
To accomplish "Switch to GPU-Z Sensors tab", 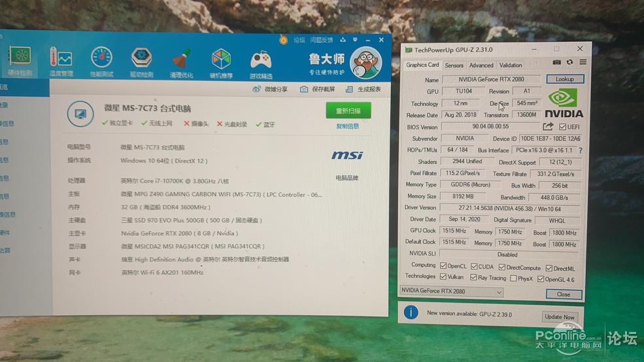I will pos(454,65).
